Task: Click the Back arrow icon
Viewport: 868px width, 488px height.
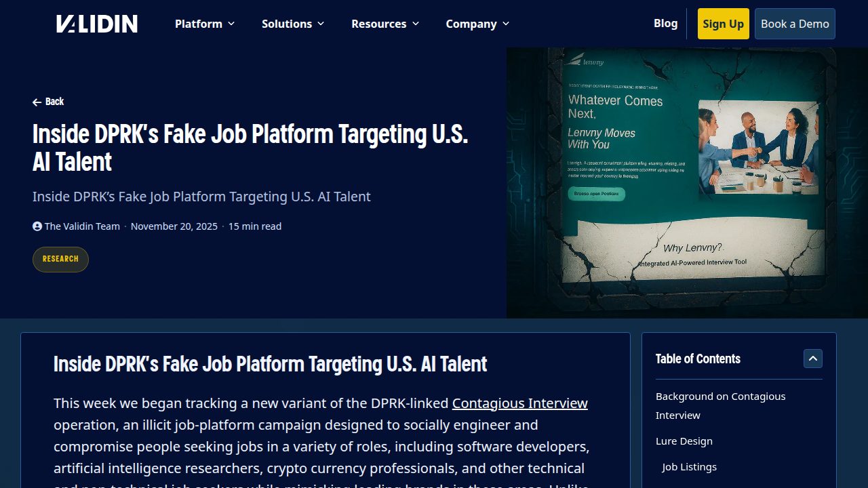Action: click(x=37, y=102)
